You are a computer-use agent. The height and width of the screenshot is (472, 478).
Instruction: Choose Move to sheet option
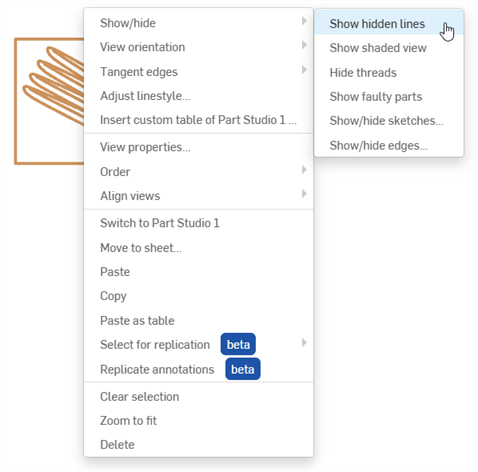tap(198, 248)
